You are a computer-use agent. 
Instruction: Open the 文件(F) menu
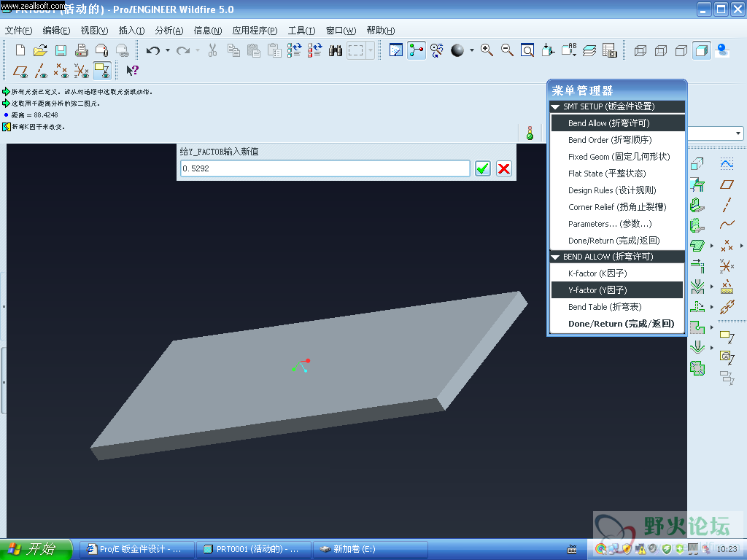[18, 31]
